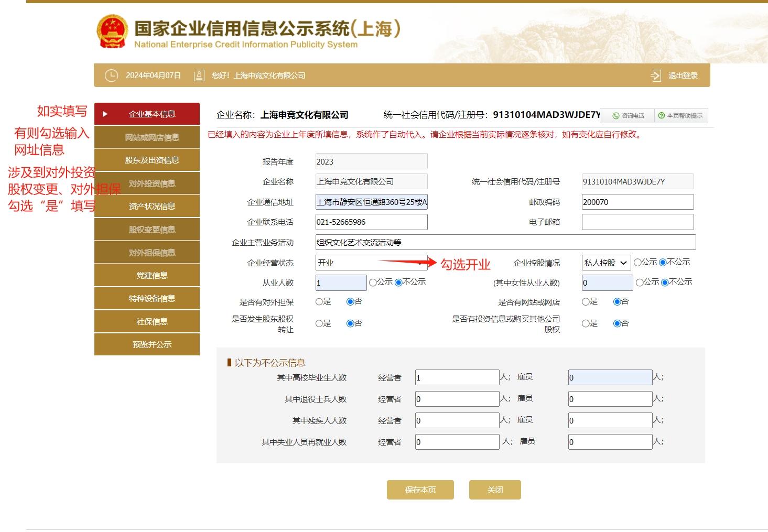Choose 是 for 投资信息或购买股权
The width and height of the screenshot is (768, 532).
586,323
